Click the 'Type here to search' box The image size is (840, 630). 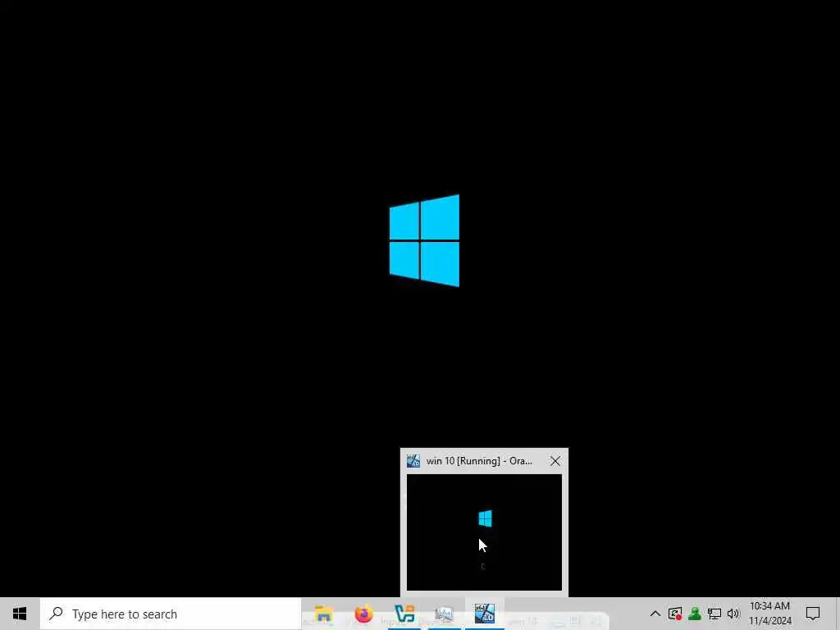[171, 614]
